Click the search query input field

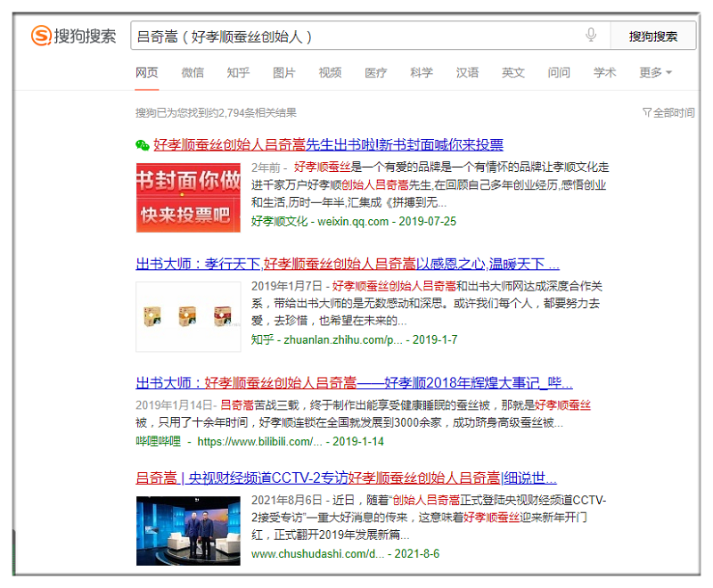click(x=356, y=37)
